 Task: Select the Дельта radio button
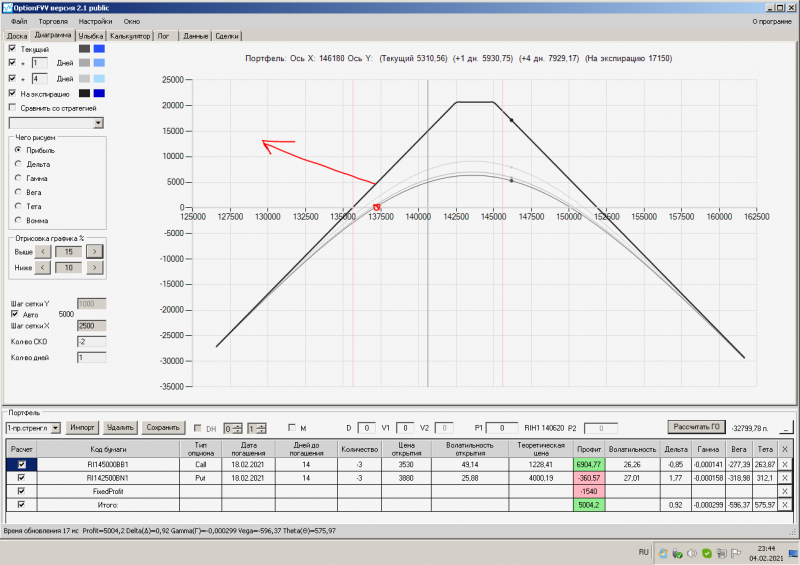[x=18, y=164]
